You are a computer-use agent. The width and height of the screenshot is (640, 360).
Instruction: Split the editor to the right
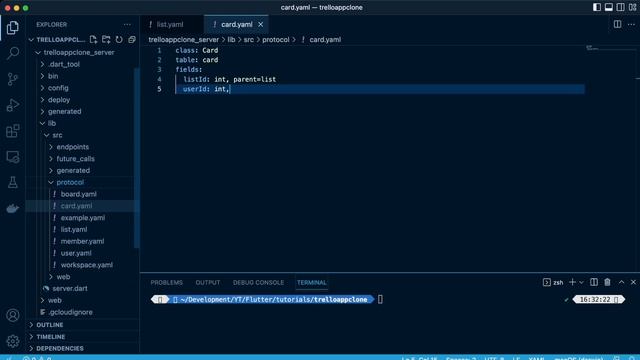618,24
